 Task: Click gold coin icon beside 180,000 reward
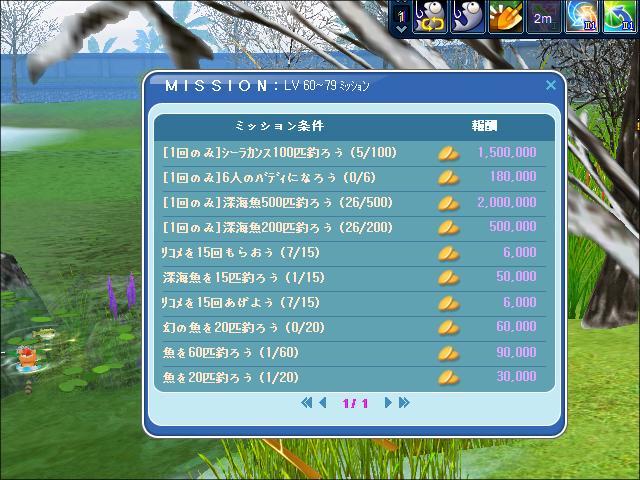click(448, 178)
